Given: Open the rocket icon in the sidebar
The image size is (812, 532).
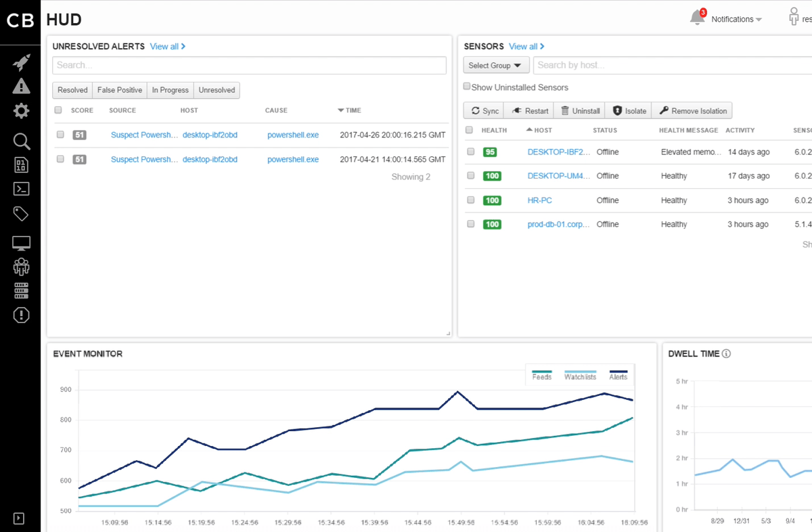Looking at the screenshot, I should click(x=22, y=63).
